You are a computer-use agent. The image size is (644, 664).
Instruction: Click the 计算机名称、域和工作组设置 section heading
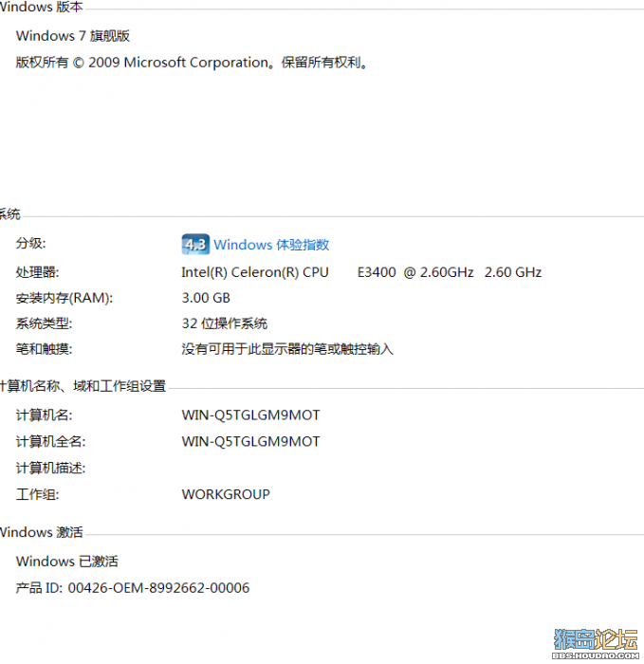pyautogui.click(x=83, y=386)
